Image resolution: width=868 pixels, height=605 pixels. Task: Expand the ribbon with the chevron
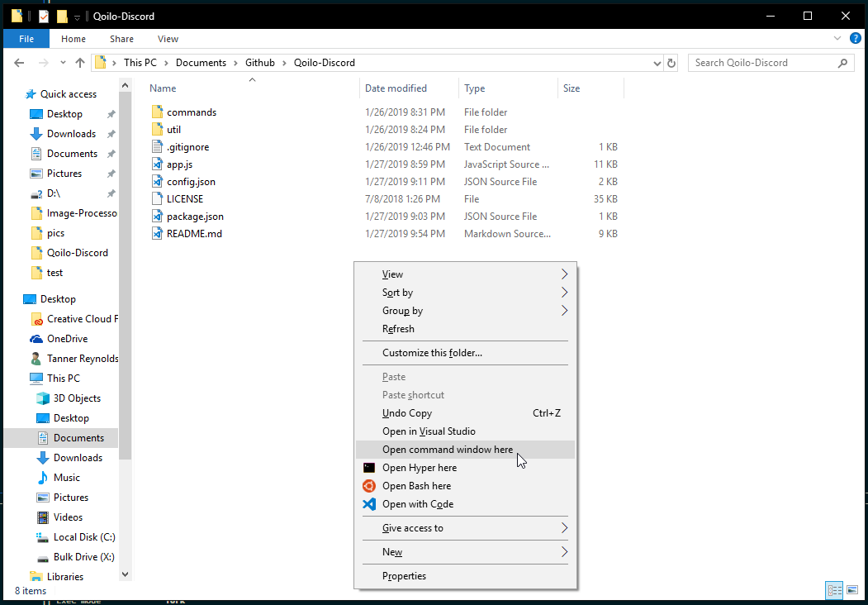tap(837, 39)
